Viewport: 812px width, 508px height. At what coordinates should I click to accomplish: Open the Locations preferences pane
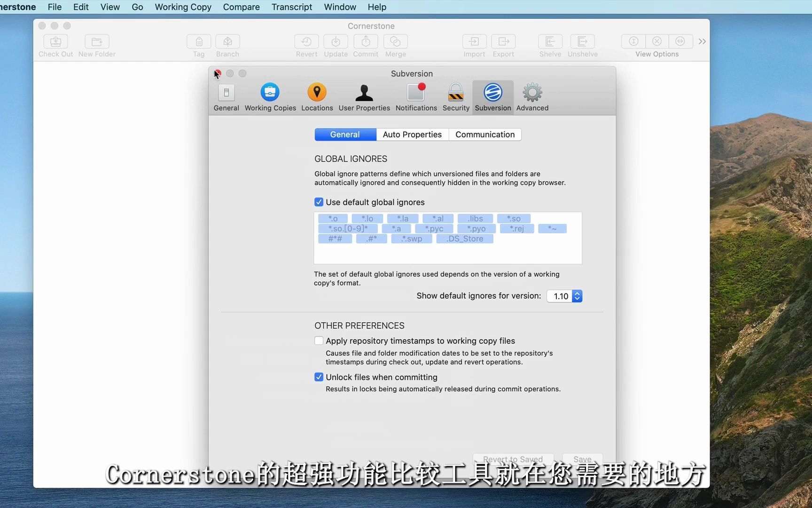tap(317, 97)
